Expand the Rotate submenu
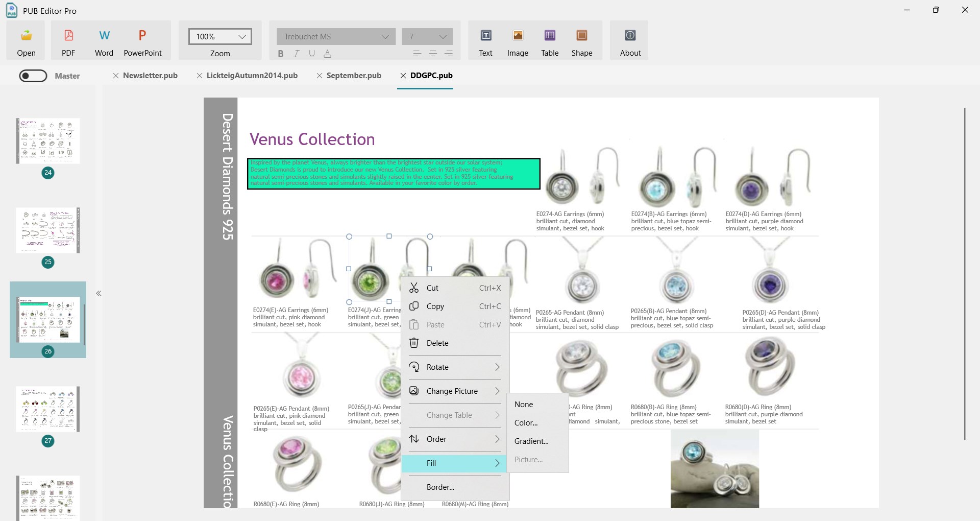Screen dimensions: 980x521 pos(455,367)
